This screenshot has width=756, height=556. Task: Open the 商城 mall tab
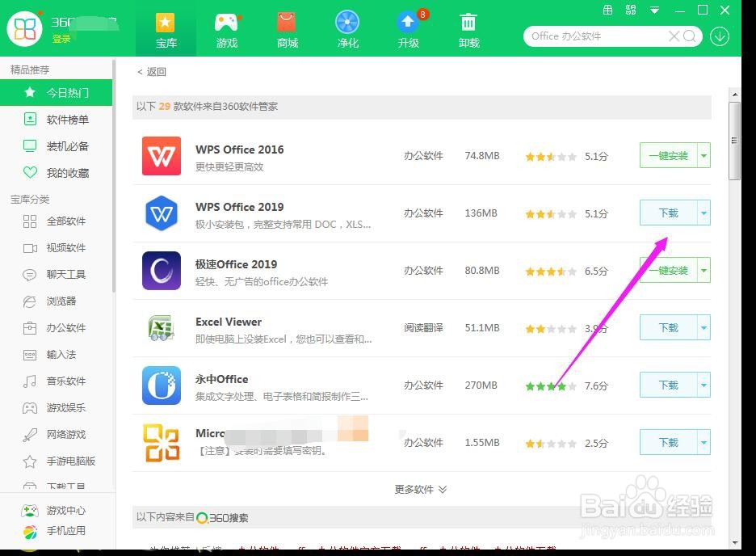click(x=287, y=30)
